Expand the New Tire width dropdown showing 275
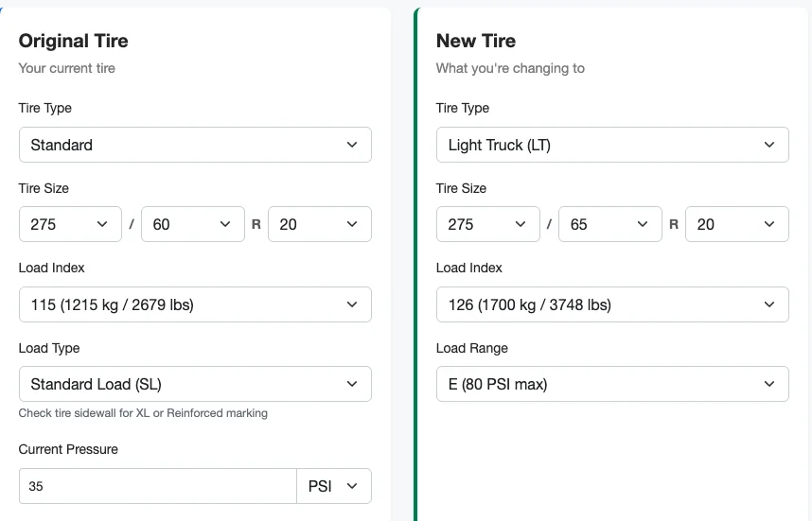This screenshot has height=521, width=812. (487, 224)
